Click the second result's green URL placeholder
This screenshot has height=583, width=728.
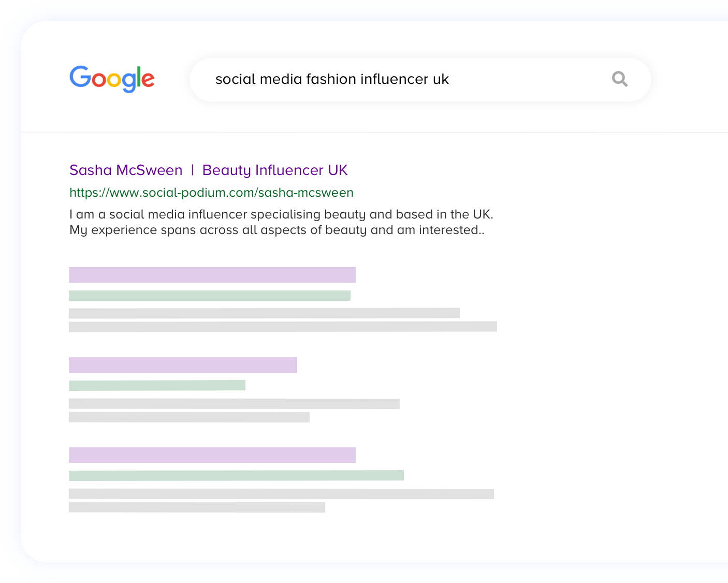coord(210,296)
